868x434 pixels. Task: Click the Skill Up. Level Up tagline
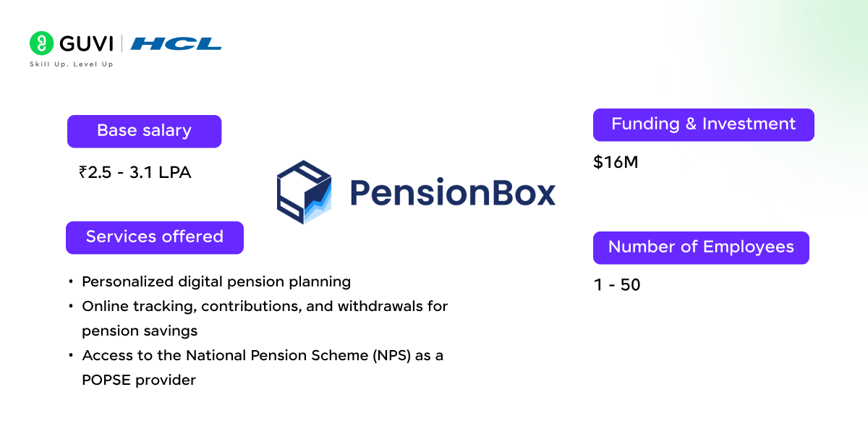pos(71,64)
